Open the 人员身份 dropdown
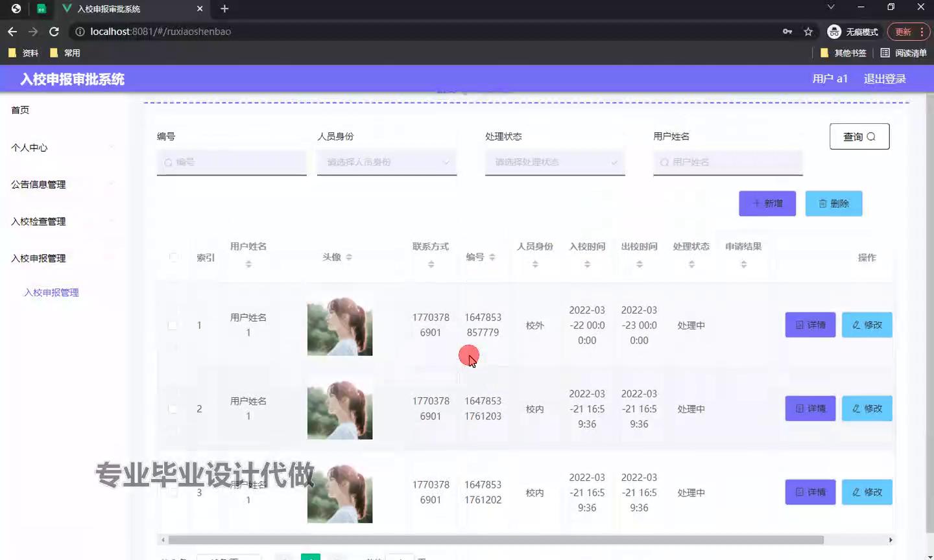Screen dimensions: 934x560 (x=387, y=162)
